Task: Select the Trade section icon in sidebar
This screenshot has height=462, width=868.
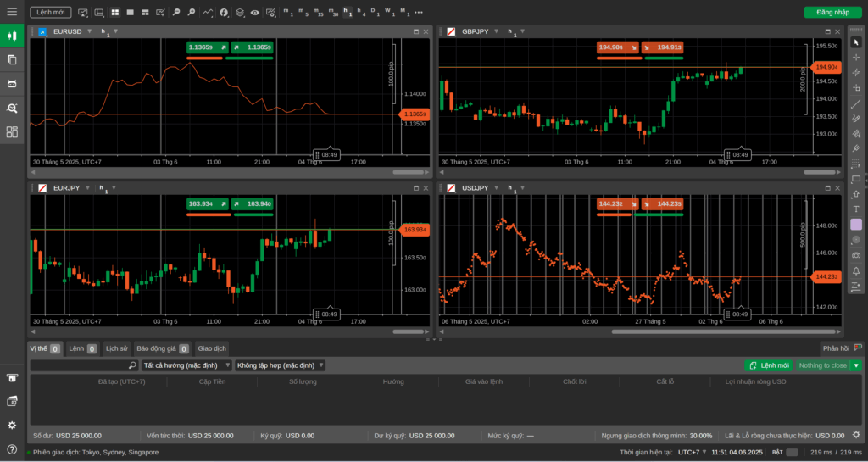Action: point(12,36)
